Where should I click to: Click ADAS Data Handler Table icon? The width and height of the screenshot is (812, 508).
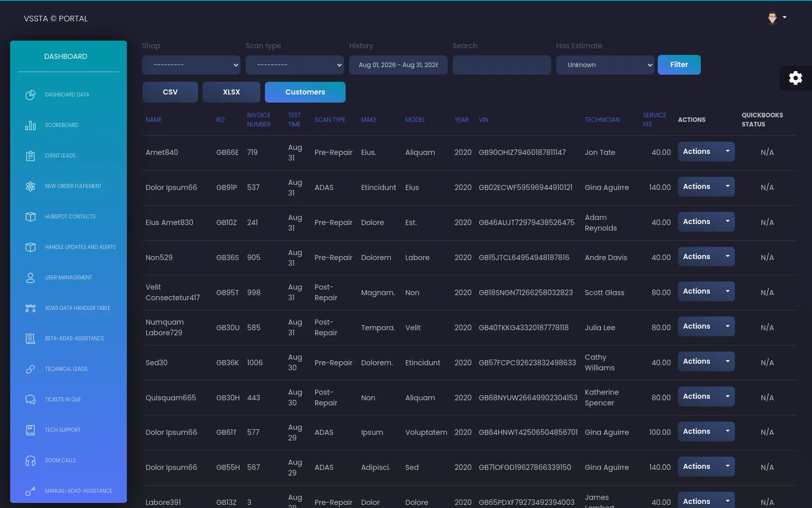(x=30, y=308)
